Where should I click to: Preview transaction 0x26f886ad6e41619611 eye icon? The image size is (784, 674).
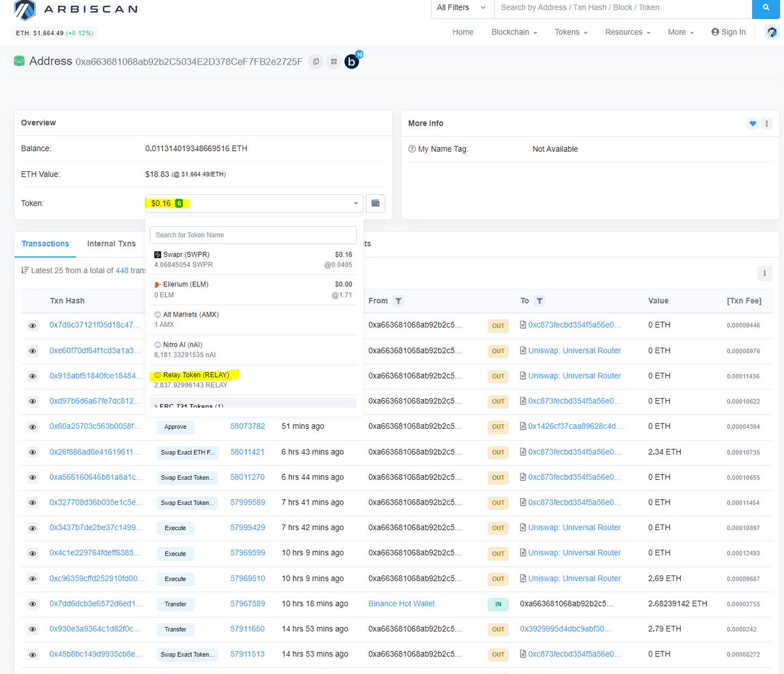point(33,452)
